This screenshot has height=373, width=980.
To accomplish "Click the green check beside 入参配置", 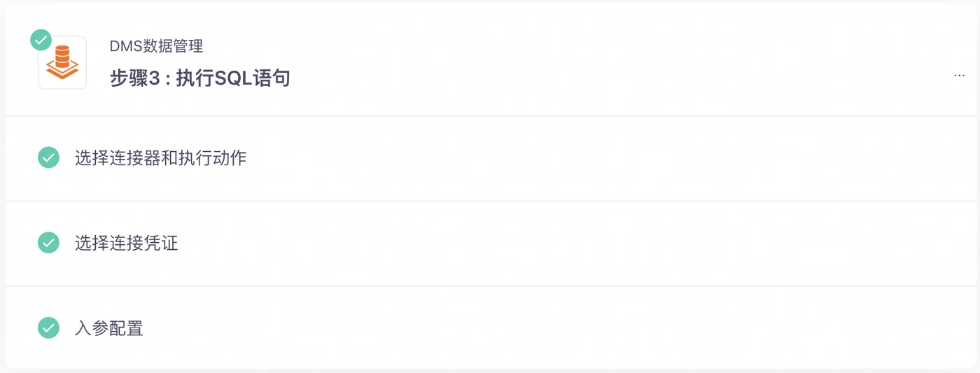I will pyautogui.click(x=48, y=328).
